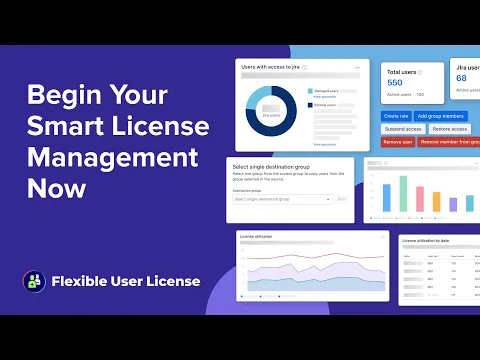This screenshot has height=360, width=480.
Task: Click the Suspend access button
Action: pyautogui.click(x=403, y=129)
